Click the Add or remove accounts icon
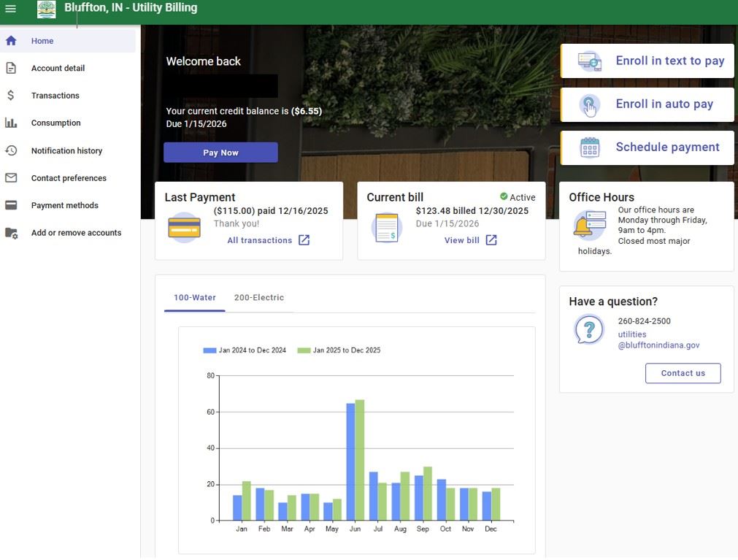Viewport: 738px width, 560px height. (x=9, y=232)
